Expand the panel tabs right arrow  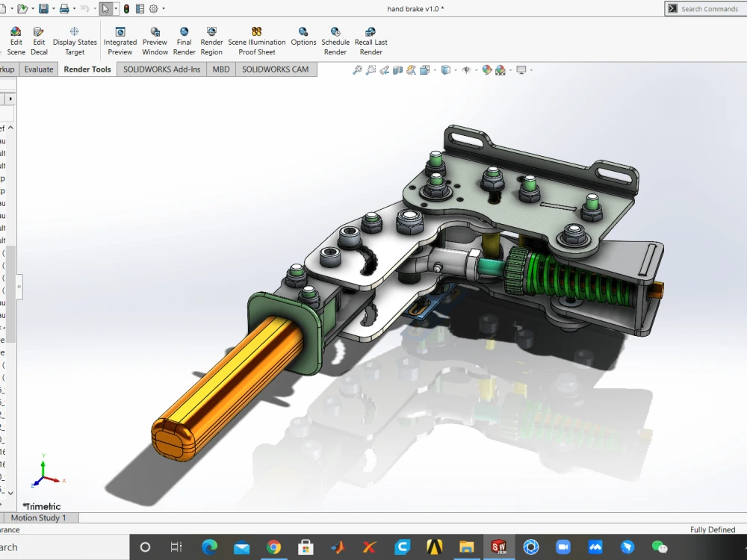click(10, 99)
